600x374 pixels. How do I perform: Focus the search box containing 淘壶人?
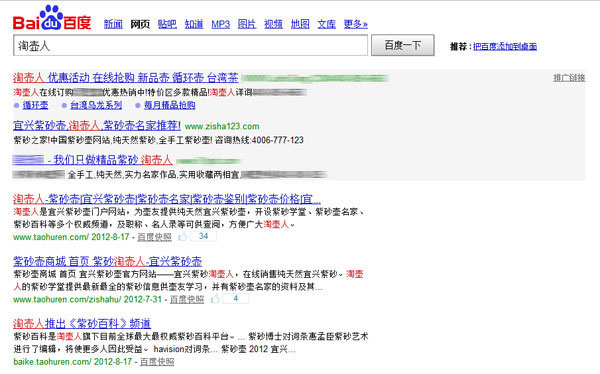191,45
